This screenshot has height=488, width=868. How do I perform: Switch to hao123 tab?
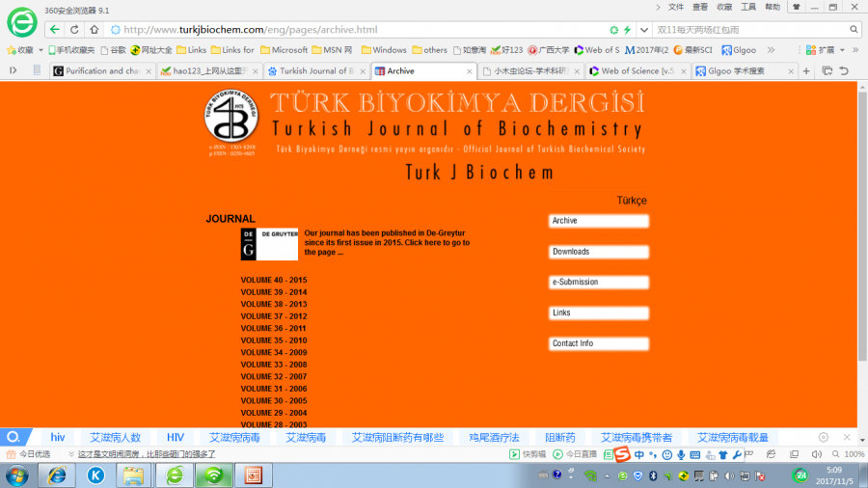click(x=209, y=70)
